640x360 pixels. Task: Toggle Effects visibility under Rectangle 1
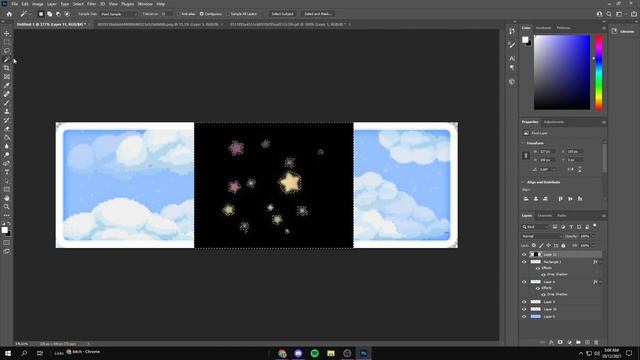pos(538,268)
